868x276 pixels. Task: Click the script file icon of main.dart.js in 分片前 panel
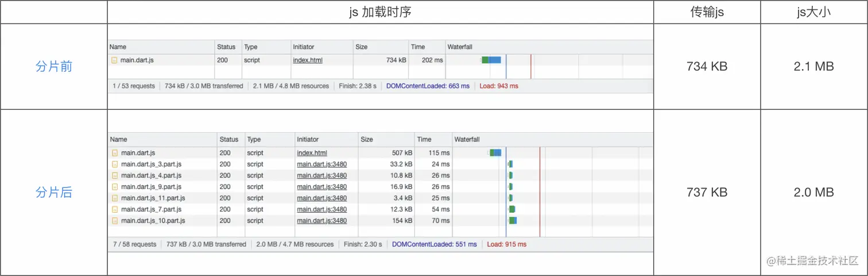[114, 60]
